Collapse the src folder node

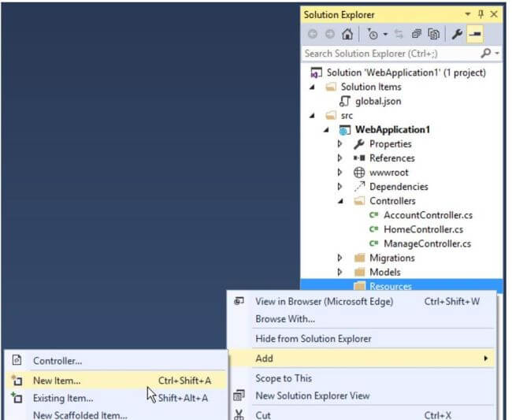[313, 116]
